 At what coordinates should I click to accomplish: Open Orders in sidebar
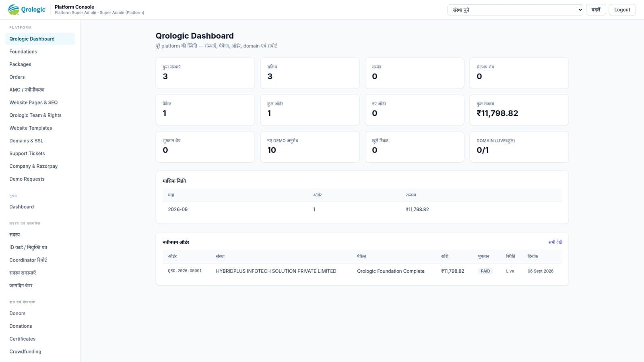(x=40, y=77)
